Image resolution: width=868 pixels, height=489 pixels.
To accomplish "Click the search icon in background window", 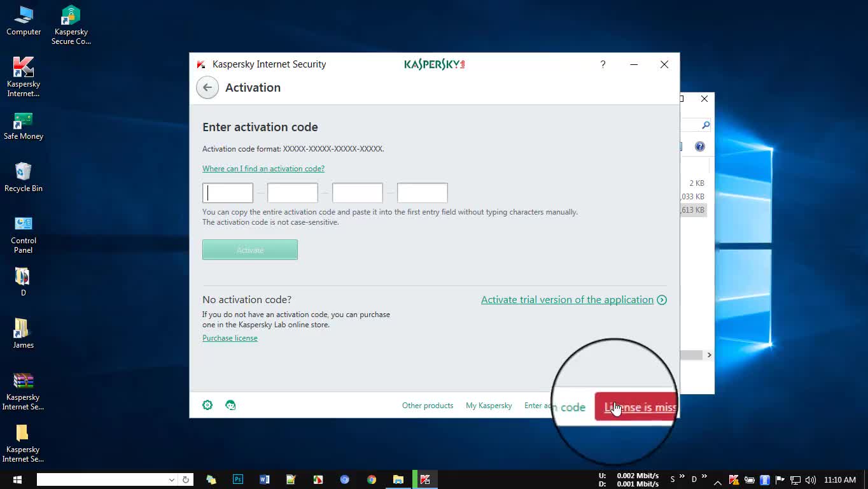I will pyautogui.click(x=706, y=125).
